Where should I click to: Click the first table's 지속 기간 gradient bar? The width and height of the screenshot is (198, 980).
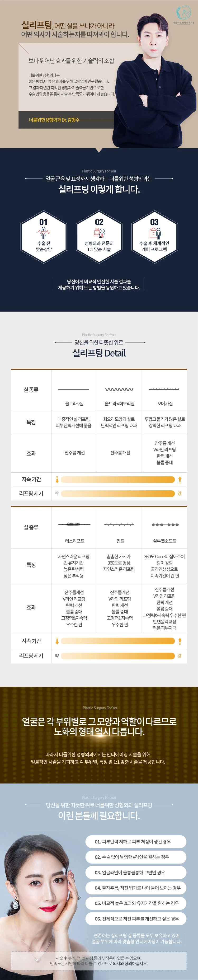pyautogui.click(x=118, y=480)
